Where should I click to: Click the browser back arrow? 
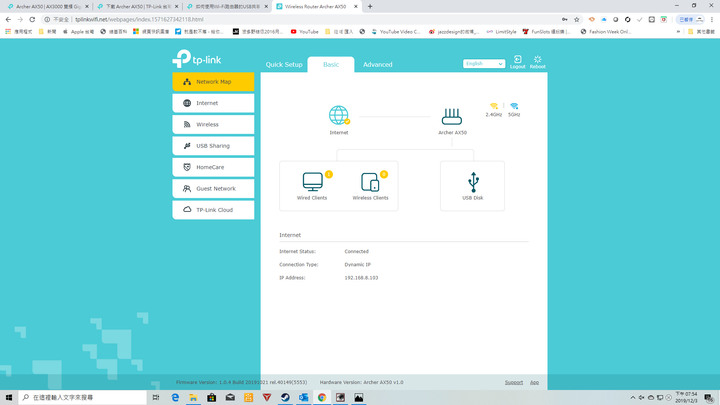pyautogui.click(x=8, y=19)
